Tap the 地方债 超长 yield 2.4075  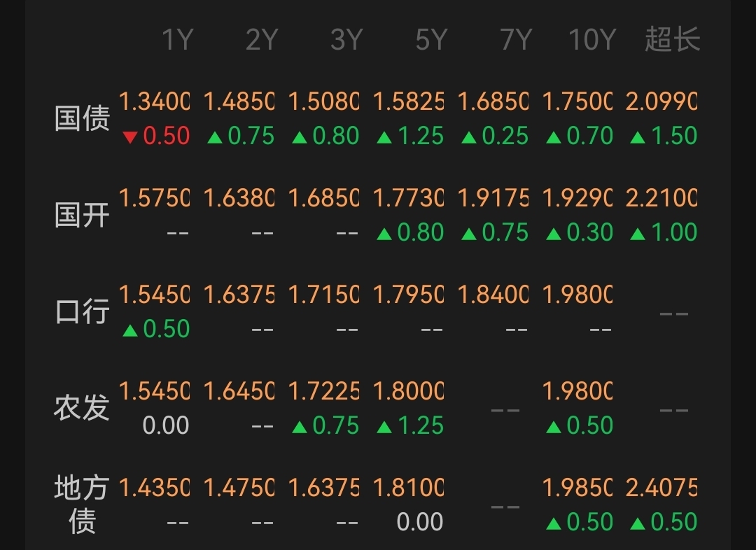[x=661, y=488]
